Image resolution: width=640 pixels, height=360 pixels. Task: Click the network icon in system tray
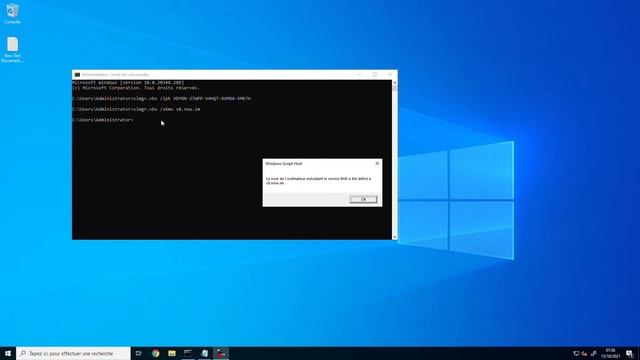(x=576, y=353)
